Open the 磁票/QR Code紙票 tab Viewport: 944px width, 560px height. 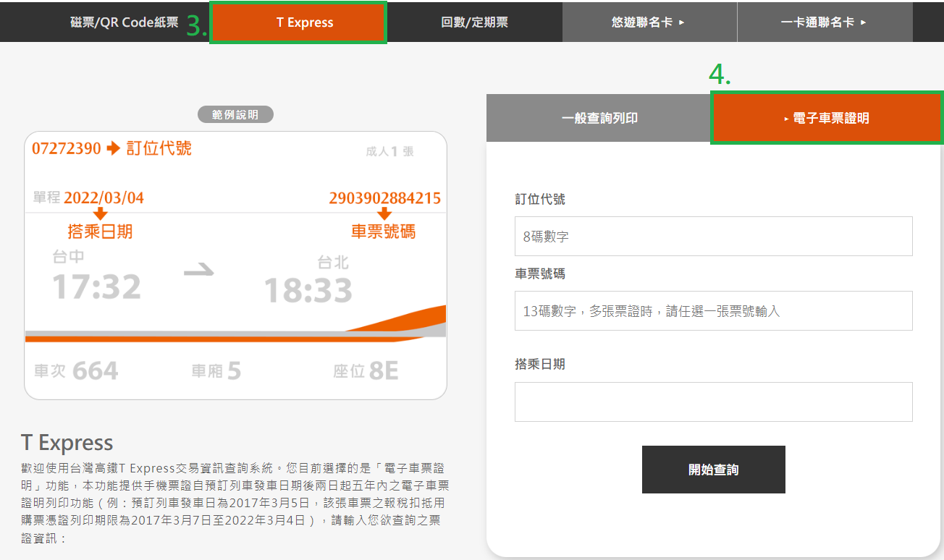pyautogui.click(x=124, y=22)
